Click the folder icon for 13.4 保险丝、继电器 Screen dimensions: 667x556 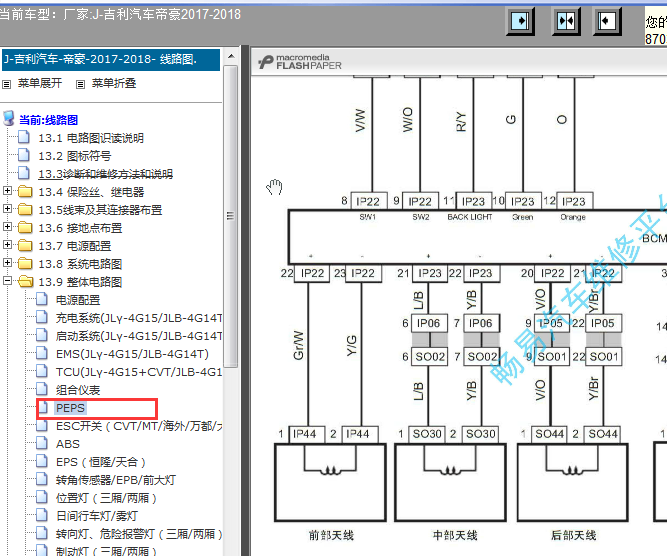25,192
